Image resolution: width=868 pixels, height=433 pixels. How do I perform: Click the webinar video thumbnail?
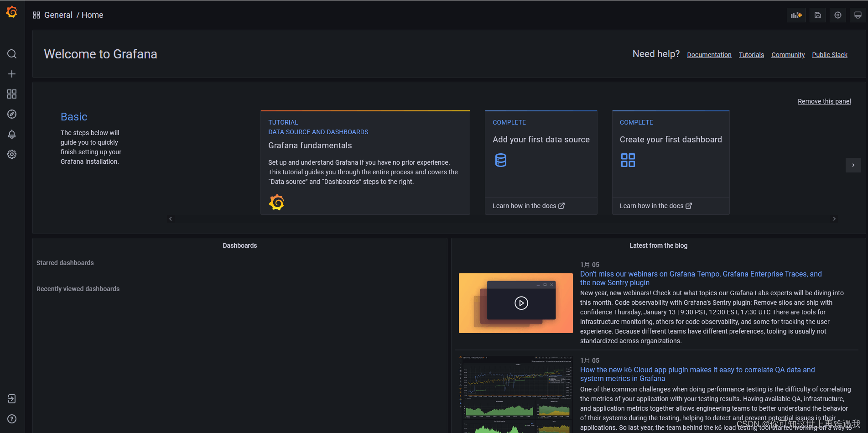[516, 303]
